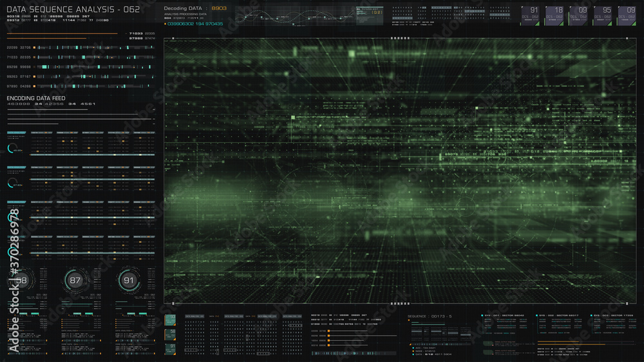Select the large circular gauge reading 91
Screen dimensions: 644x362
(129, 281)
